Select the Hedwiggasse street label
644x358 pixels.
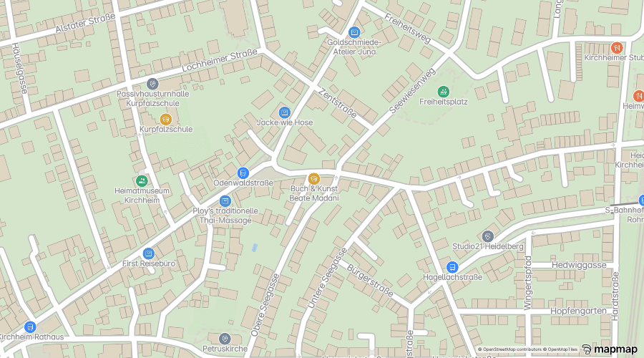pos(579,265)
